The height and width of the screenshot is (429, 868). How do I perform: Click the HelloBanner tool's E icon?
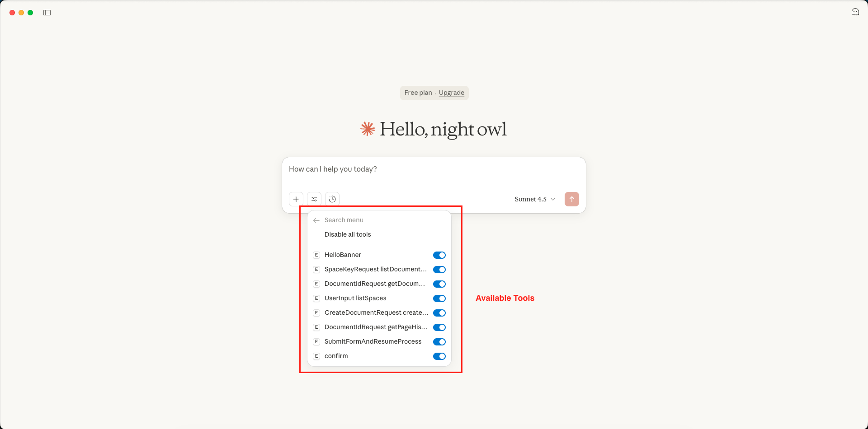click(x=316, y=255)
